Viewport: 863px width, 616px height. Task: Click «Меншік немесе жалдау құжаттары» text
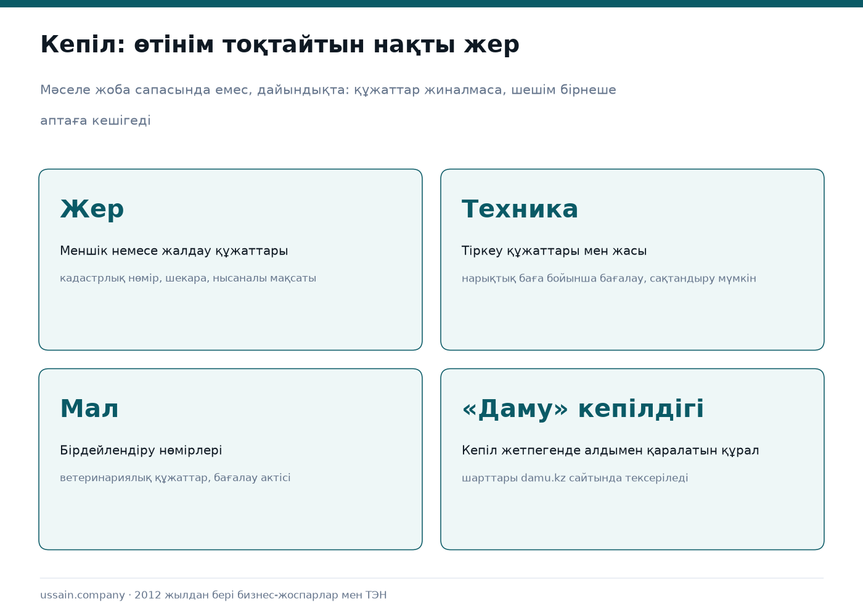(x=174, y=251)
